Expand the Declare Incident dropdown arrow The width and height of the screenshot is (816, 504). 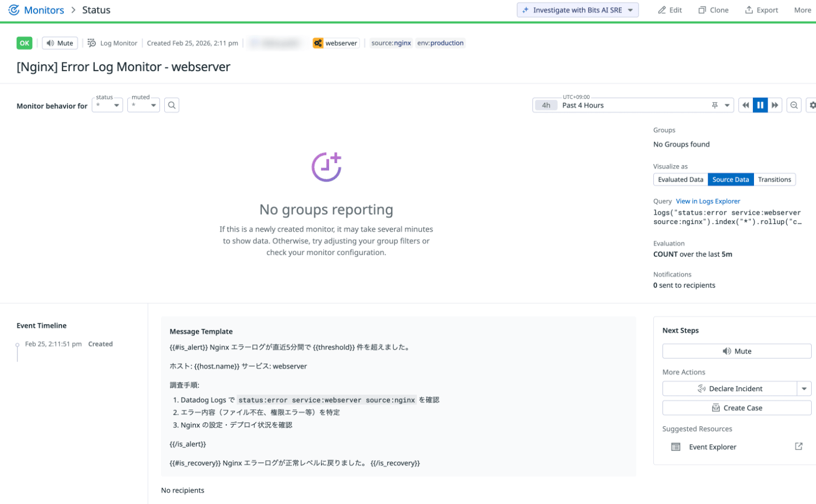804,389
